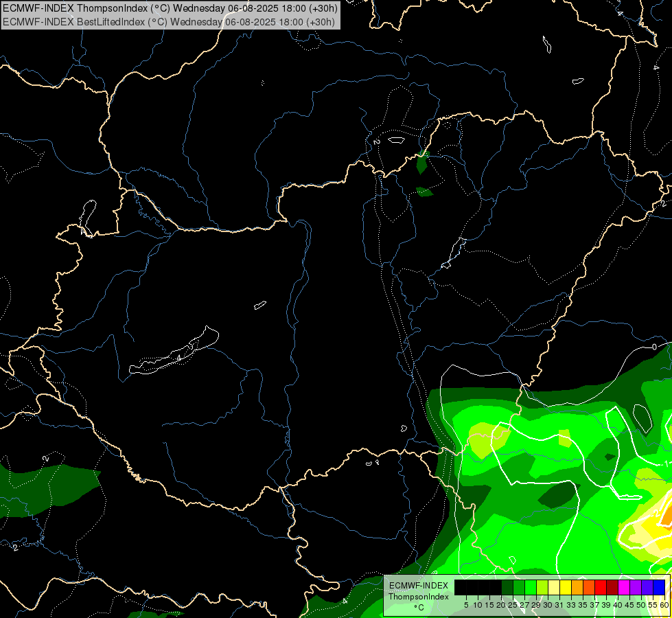Click the legend value label '50'
The height and width of the screenshot is (618, 672).
pyautogui.click(x=641, y=605)
